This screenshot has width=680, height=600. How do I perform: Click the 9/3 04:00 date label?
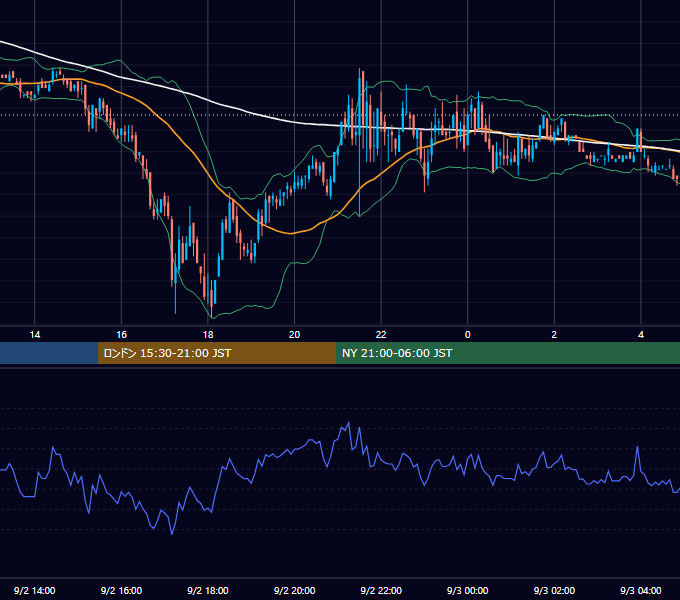pos(641,590)
